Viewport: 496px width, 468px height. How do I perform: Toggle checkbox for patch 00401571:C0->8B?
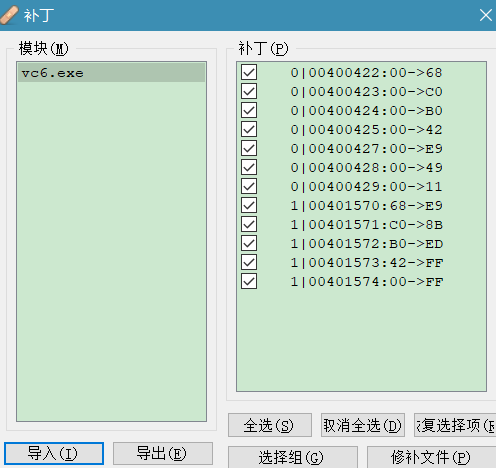point(249,225)
